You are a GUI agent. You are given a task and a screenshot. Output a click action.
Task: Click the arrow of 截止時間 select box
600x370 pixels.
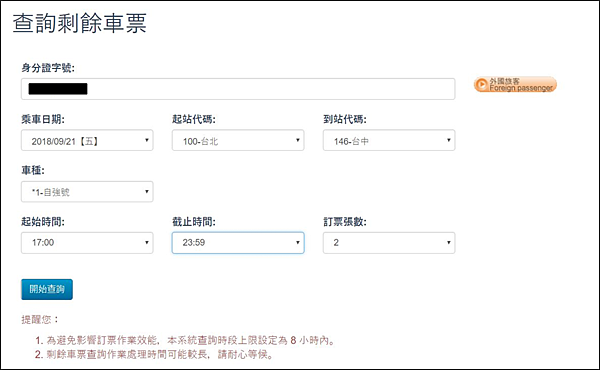[298, 243]
